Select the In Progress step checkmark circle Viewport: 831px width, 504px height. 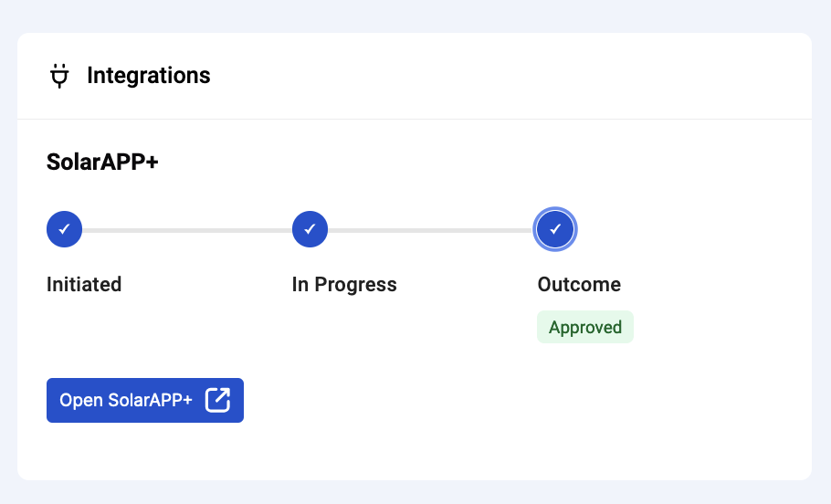[310, 229]
